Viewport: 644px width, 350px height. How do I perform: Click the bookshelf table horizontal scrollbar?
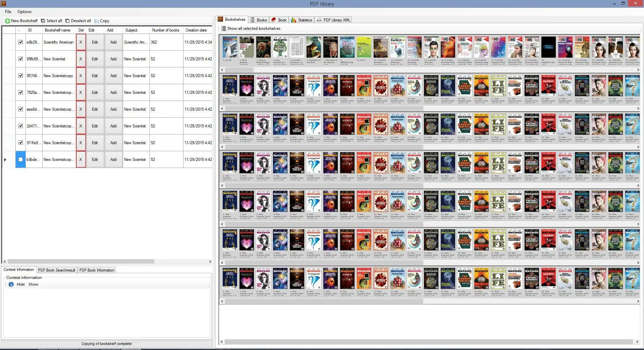click(x=80, y=261)
